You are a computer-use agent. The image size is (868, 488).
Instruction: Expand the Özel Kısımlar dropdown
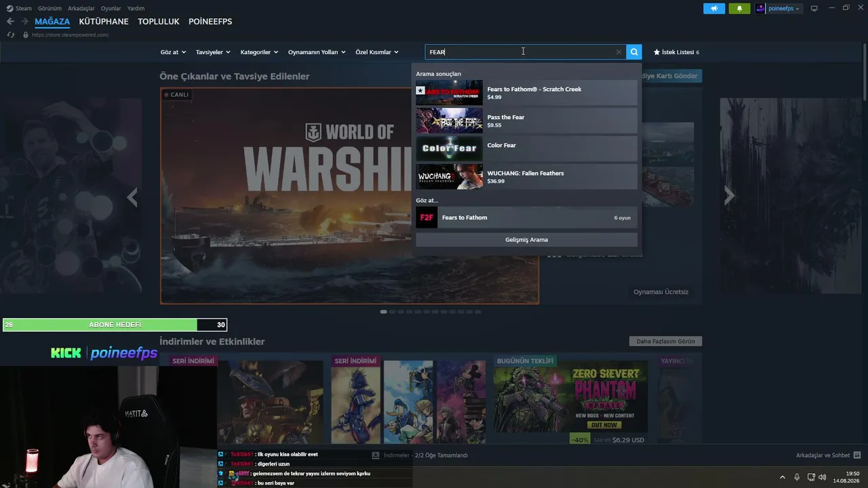pyautogui.click(x=377, y=52)
